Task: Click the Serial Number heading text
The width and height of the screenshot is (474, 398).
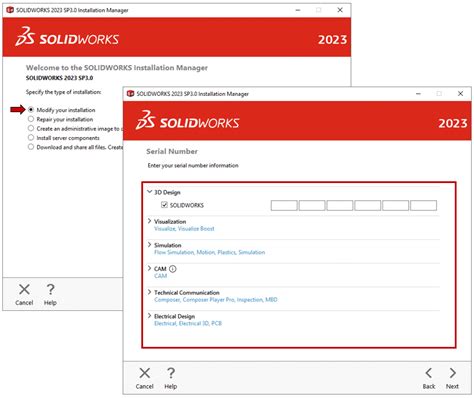Action: click(x=172, y=151)
